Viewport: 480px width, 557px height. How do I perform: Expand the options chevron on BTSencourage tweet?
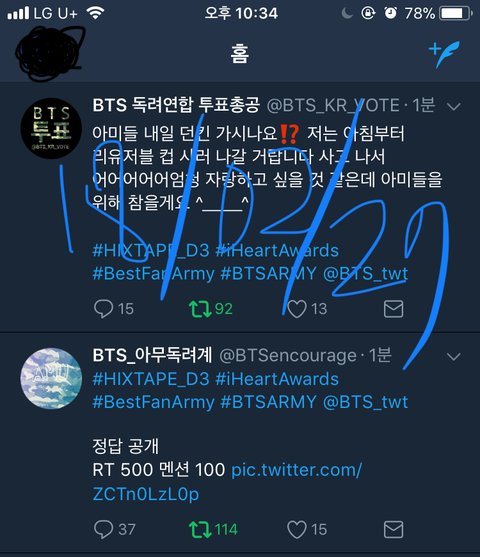pos(454,356)
